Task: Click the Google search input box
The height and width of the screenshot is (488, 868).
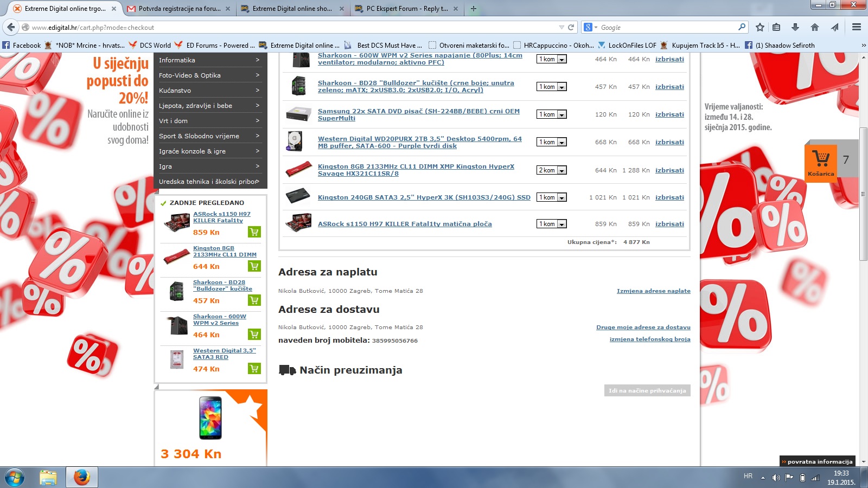Action: tap(667, 27)
